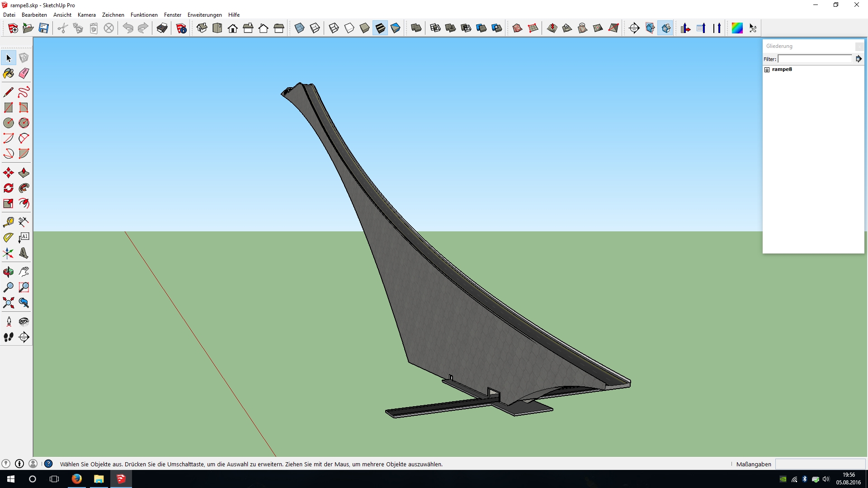Click the rainbow color swatch icon

click(737, 28)
